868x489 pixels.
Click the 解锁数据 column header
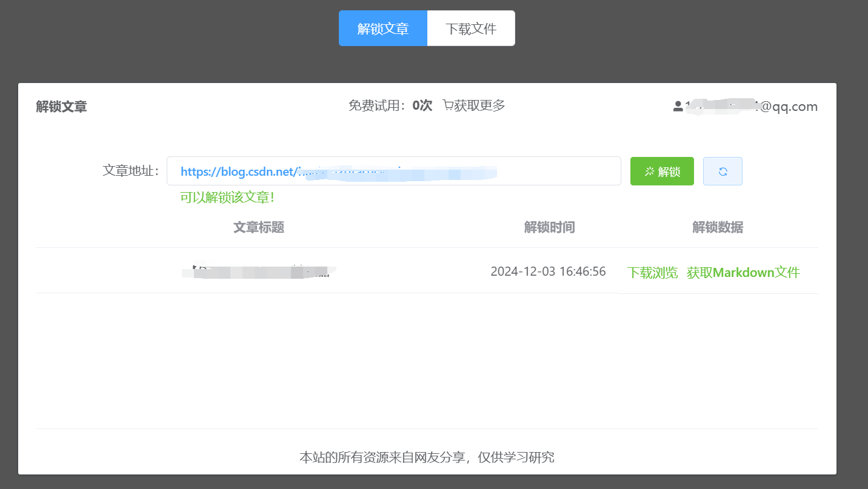click(717, 227)
